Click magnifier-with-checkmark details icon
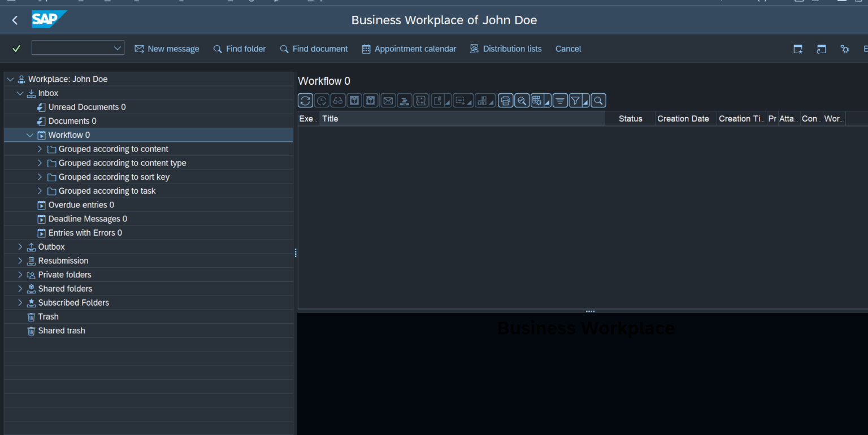Viewport: 868px width, 435px height. [522, 101]
